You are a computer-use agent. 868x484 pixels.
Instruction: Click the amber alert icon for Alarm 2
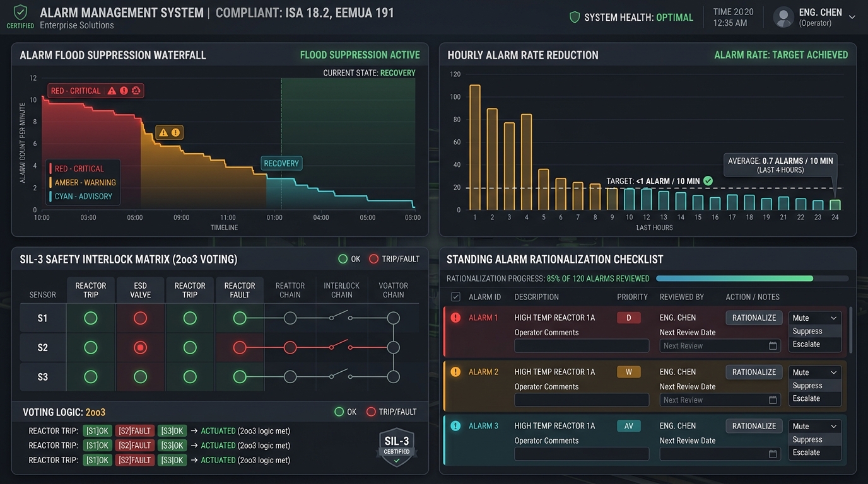coord(455,372)
